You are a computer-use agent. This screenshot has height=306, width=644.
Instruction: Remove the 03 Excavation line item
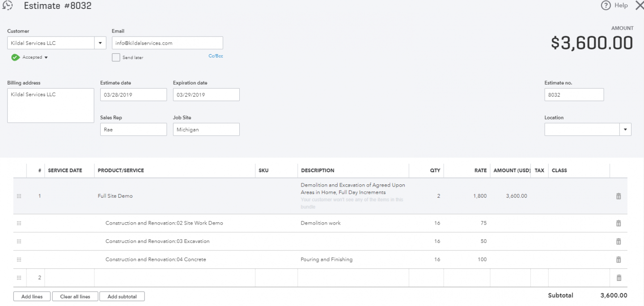pyautogui.click(x=619, y=242)
